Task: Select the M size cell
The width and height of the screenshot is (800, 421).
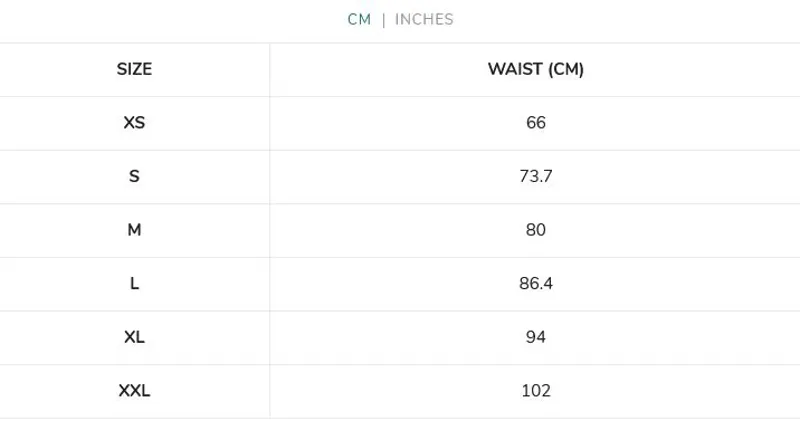Action: [134, 230]
